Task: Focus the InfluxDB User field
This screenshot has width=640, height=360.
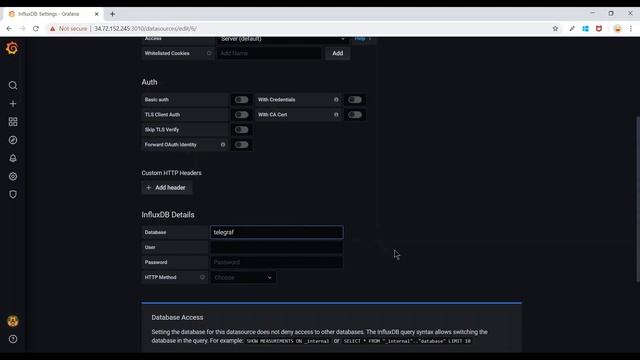Action: [277, 247]
